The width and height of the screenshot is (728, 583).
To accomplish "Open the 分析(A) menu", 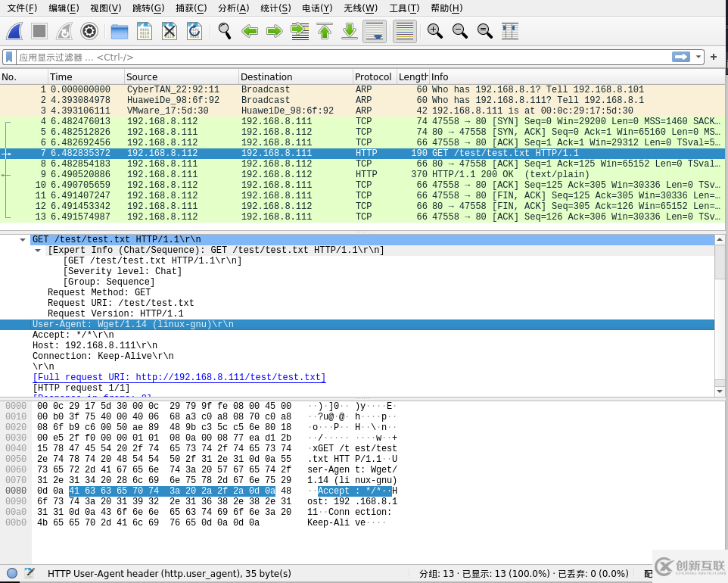I will coord(233,8).
